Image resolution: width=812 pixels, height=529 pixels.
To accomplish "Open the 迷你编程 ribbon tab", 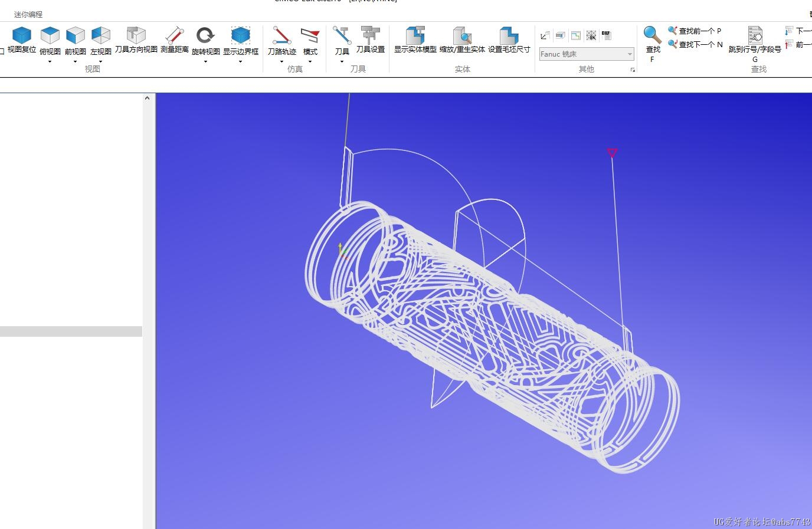I will (x=28, y=14).
